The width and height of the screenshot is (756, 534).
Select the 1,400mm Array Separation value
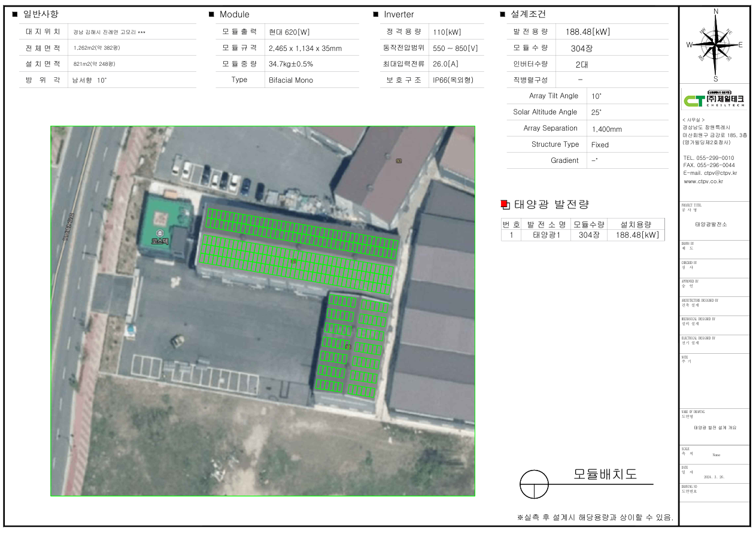click(x=606, y=129)
